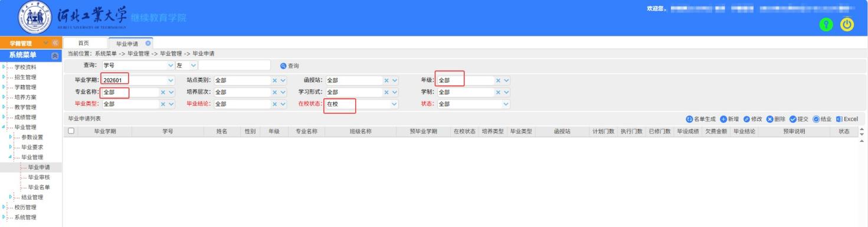Viewport: 868px width, 227px height.
Task: Select 毕业申请 in the sidebar tree
Action: pyautogui.click(x=39, y=167)
